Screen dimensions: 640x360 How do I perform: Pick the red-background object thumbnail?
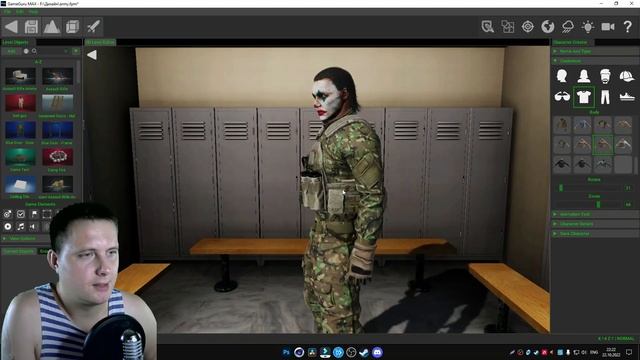[20, 102]
